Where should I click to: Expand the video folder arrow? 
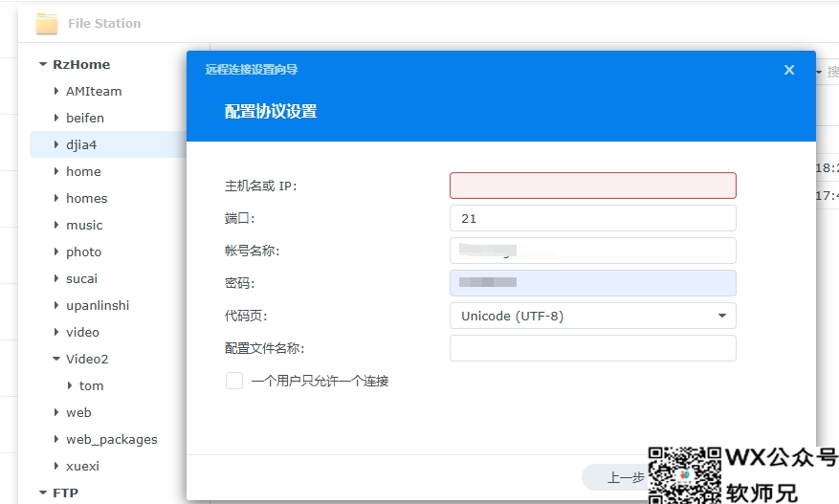point(56,332)
